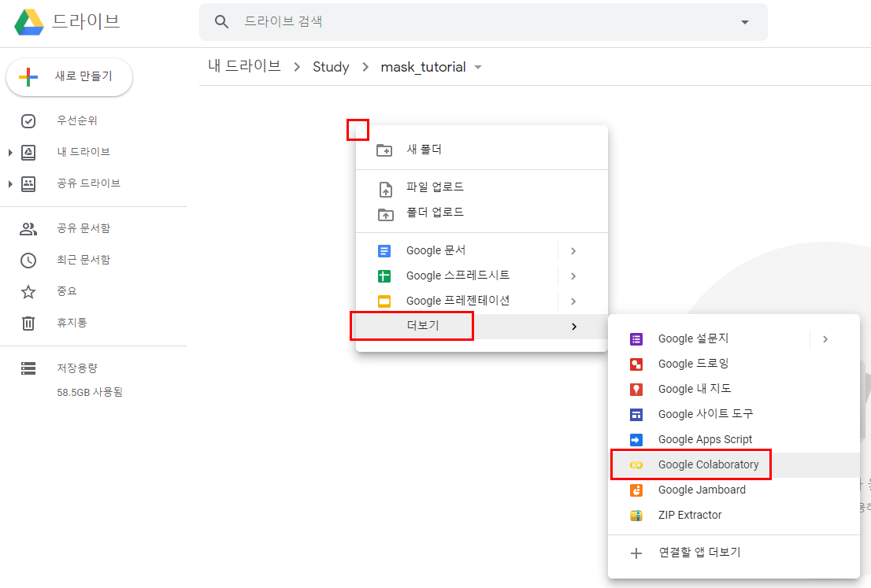Click the yellow Google Slides icon

384,301
